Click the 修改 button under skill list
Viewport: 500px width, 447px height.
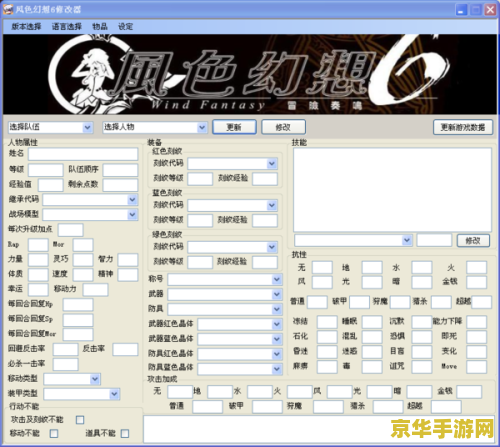(473, 240)
